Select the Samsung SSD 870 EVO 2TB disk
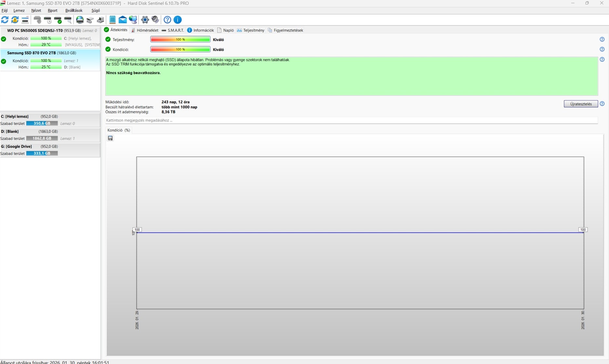The height and width of the screenshot is (364, 609). click(50, 60)
